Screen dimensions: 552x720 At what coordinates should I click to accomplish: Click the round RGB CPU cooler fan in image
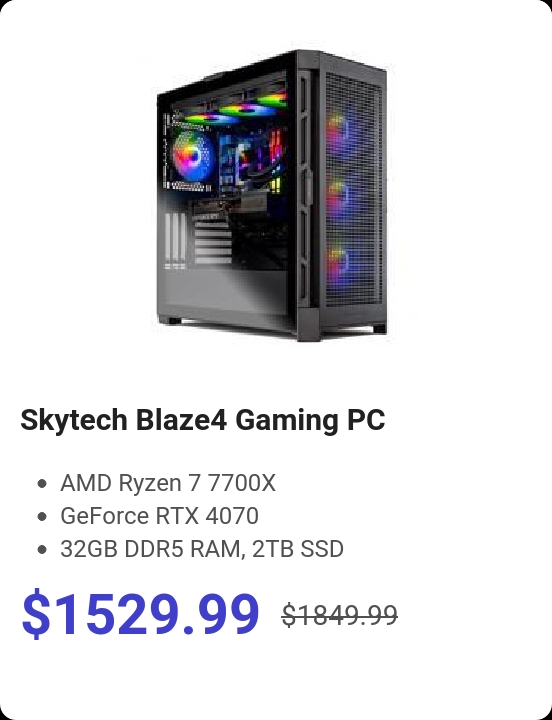pyautogui.click(x=193, y=156)
